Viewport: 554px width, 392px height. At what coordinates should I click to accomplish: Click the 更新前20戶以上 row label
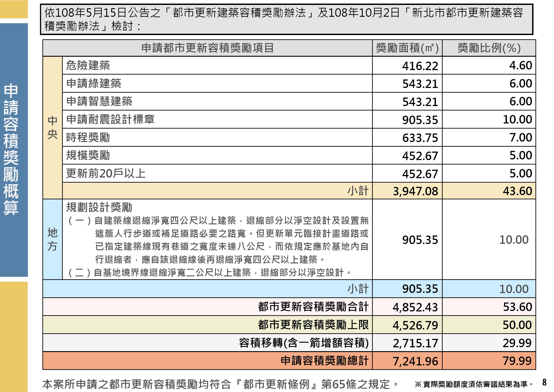(x=106, y=173)
